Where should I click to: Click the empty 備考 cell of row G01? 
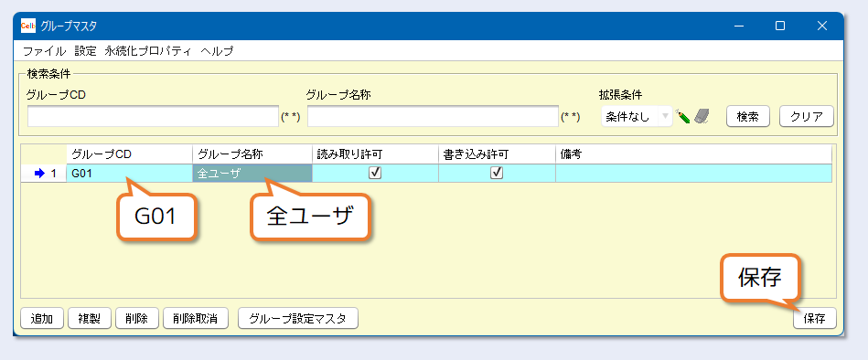point(693,173)
